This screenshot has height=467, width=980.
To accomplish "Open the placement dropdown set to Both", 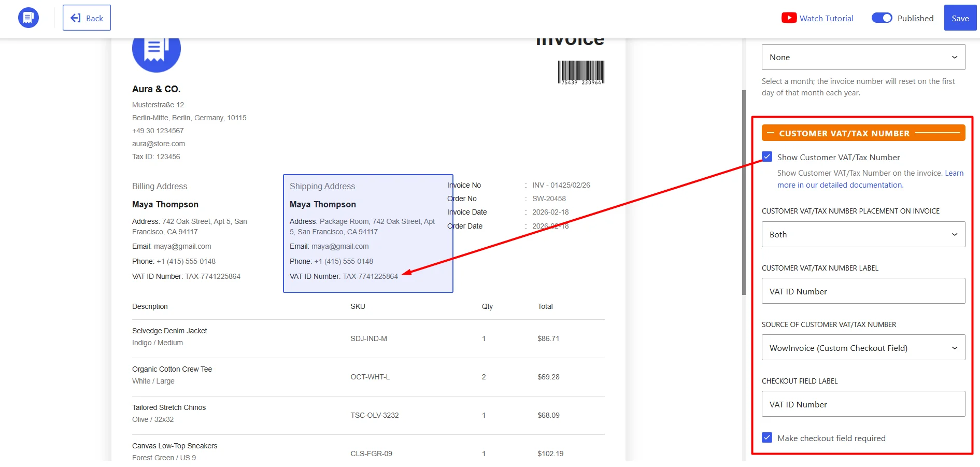I will [863, 234].
